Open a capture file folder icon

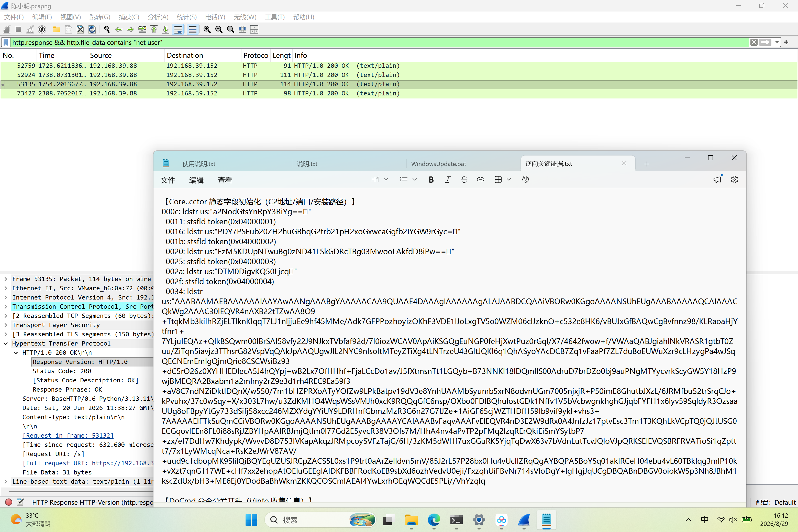[x=57, y=29]
